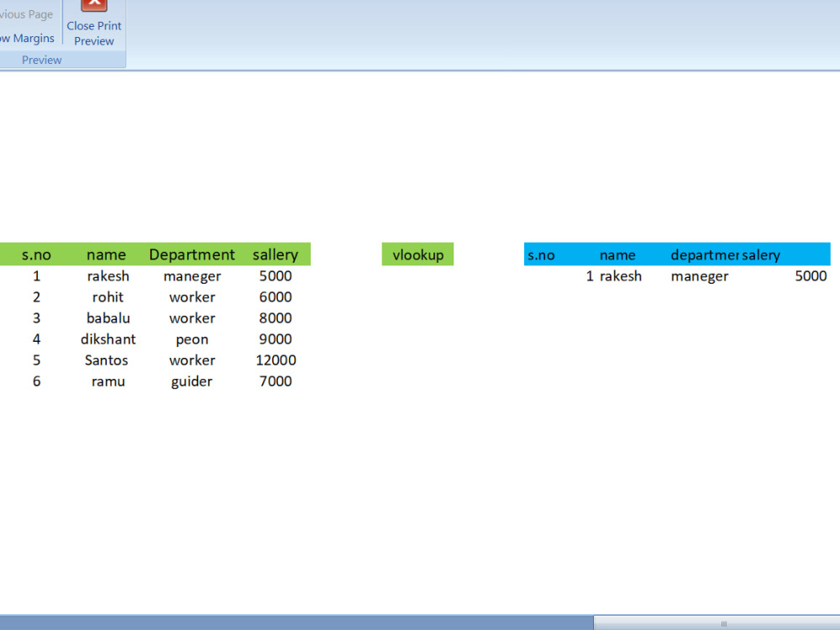The height and width of the screenshot is (630, 840).
Task: Click the green 's.no' header cell
Action: coord(36,255)
